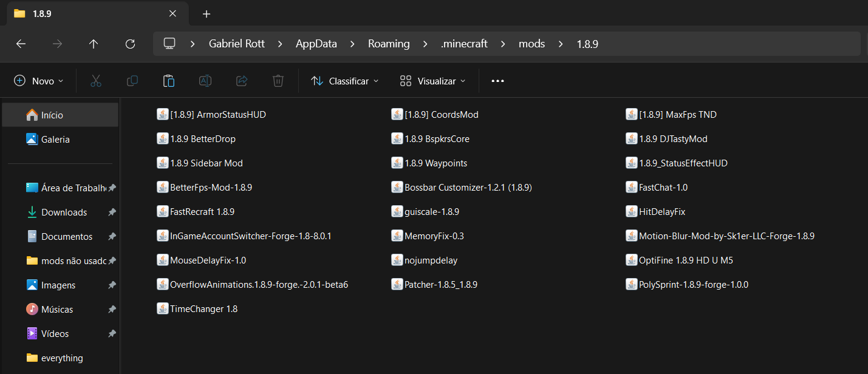This screenshot has width=868, height=374.
Task: Toggle the pin icon next to Documentos
Action: pos(112,237)
